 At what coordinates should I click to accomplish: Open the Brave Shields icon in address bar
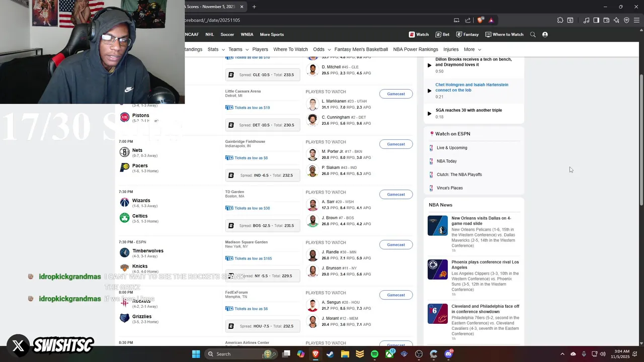480,20
